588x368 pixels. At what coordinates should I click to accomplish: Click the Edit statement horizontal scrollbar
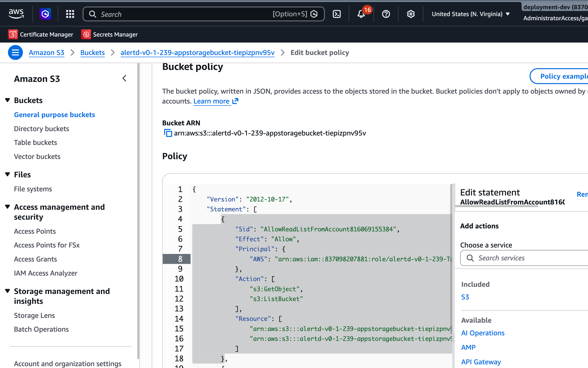coord(496,206)
